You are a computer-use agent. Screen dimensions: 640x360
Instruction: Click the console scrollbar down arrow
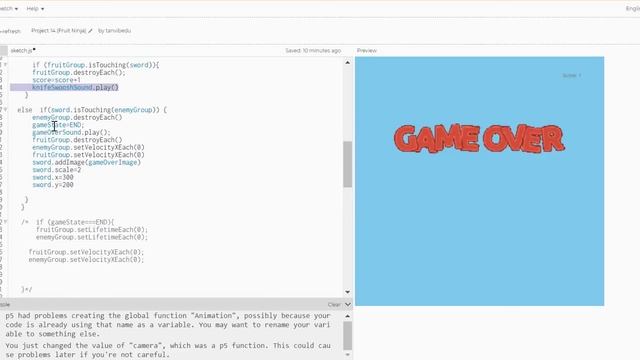pos(347,355)
